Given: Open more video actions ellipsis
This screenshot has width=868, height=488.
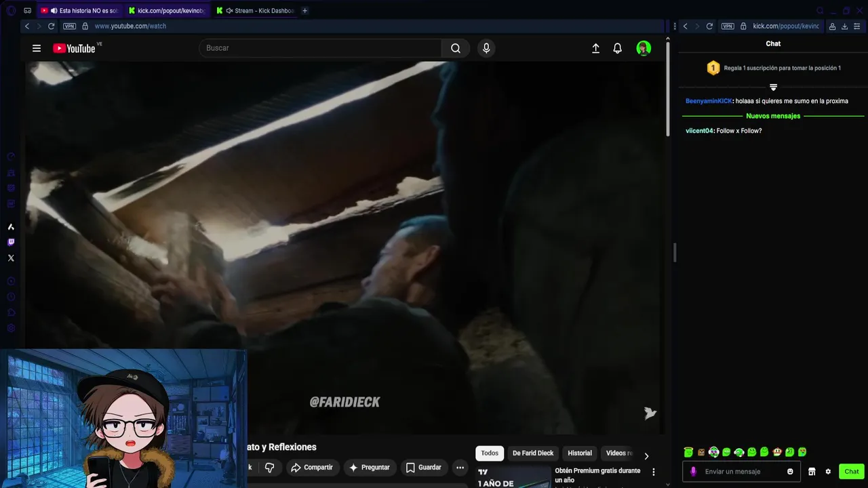Looking at the screenshot, I should (x=460, y=467).
